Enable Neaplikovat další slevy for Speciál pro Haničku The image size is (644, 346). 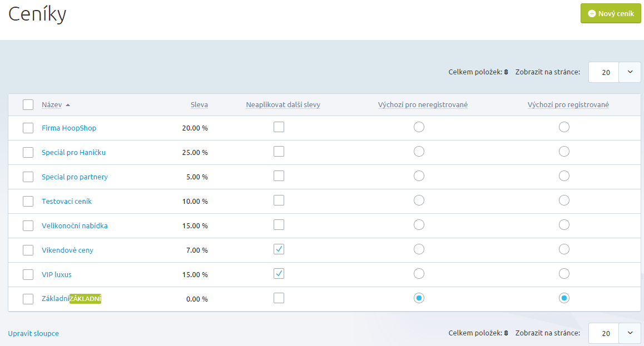click(279, 151)
